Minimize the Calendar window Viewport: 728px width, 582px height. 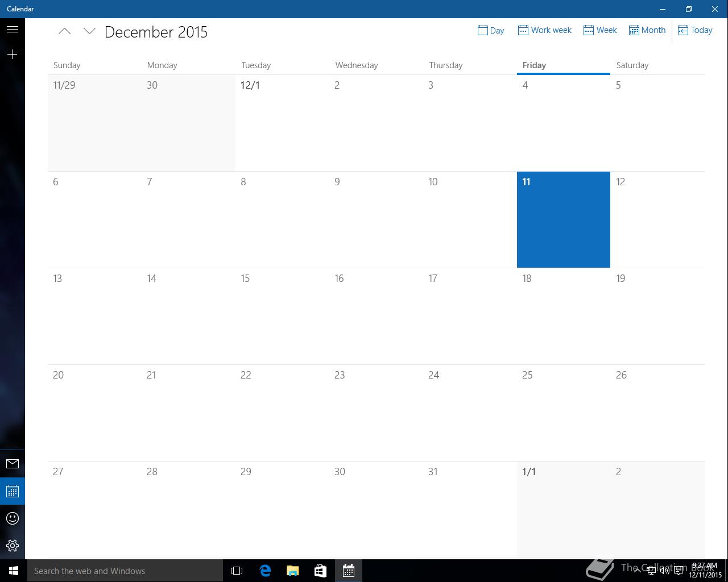(x=663, y=9)
